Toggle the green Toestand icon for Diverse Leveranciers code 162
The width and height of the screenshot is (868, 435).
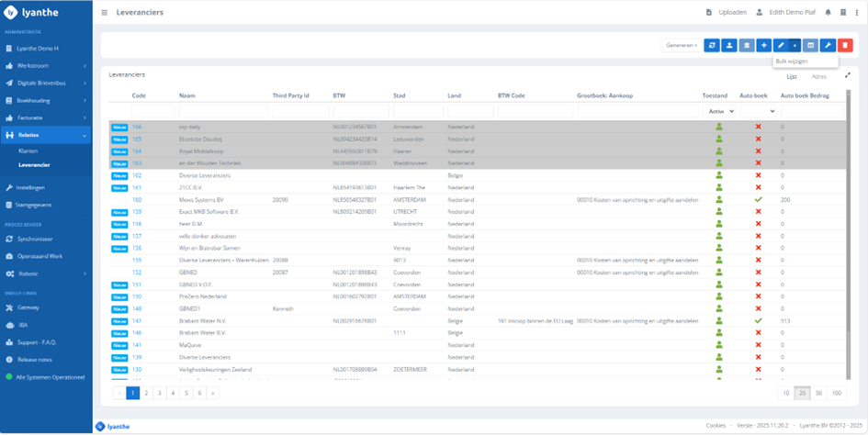[x=719, y=175]
